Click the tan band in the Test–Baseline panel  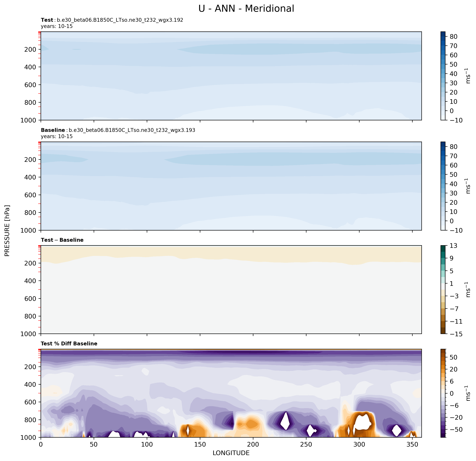pos(231,252)
